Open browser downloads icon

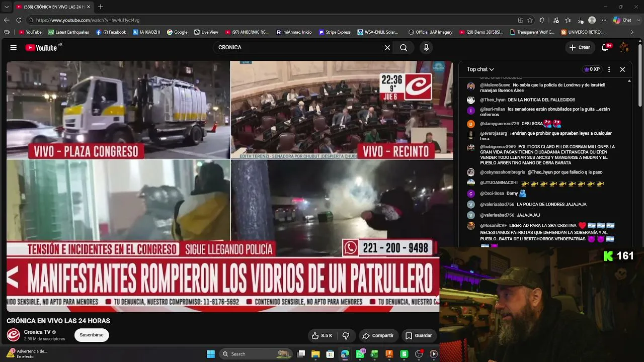[581, 20]
